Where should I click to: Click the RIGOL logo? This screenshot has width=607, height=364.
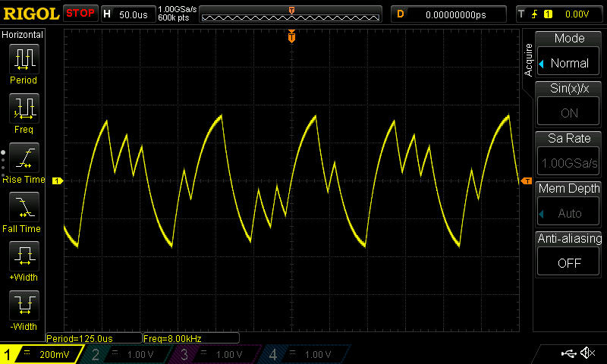[31, 14]
